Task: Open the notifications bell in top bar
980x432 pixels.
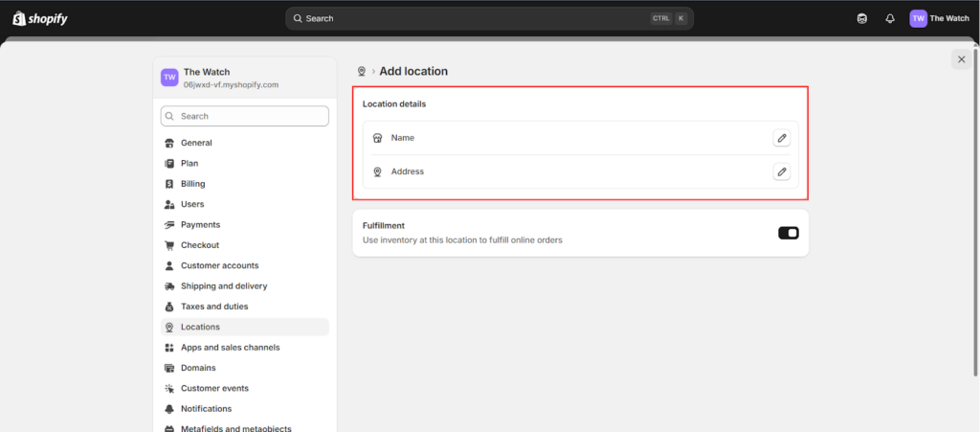Action: tap(890, 18)
